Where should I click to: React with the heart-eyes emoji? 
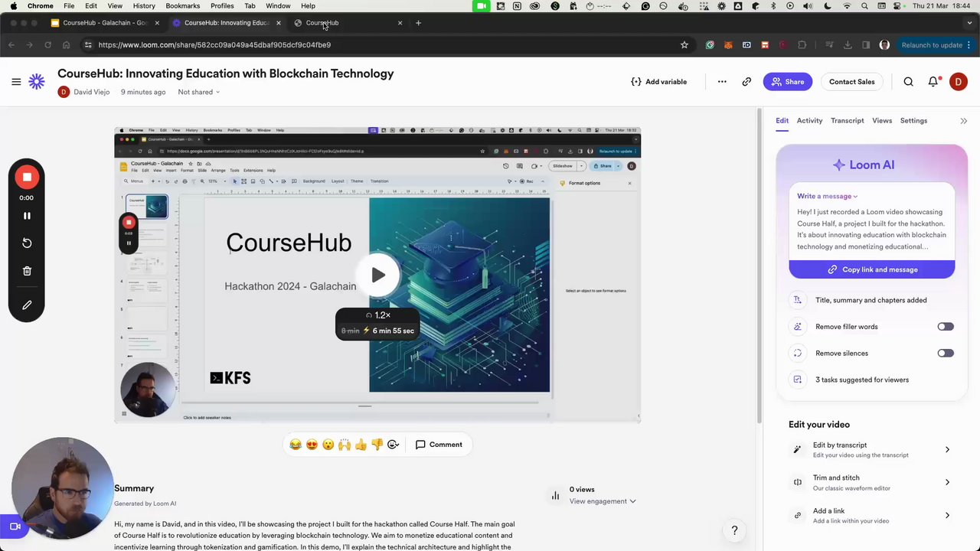coord(312,445)
